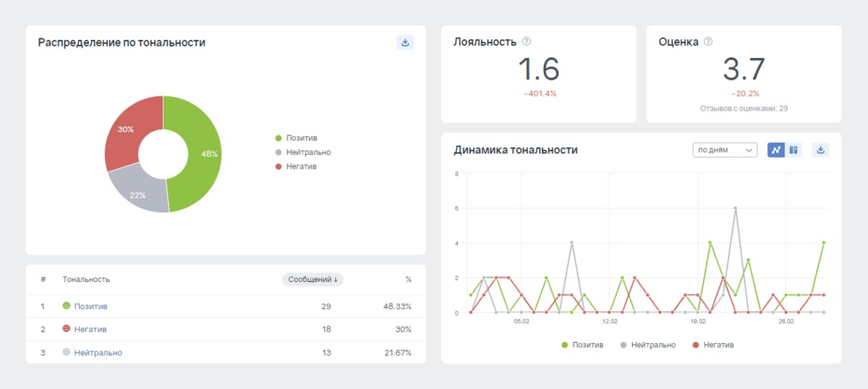Click the message count 18 cell
Viewport: 868px width, 389px height.
point(326,329)
